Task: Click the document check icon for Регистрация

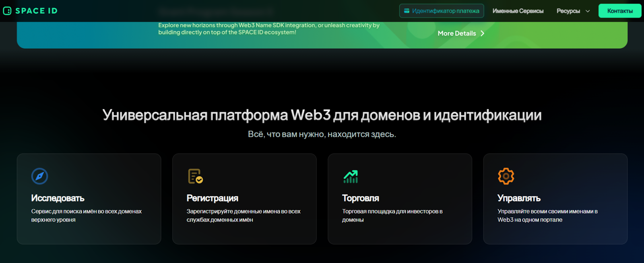Action: (x=195, y=176)
